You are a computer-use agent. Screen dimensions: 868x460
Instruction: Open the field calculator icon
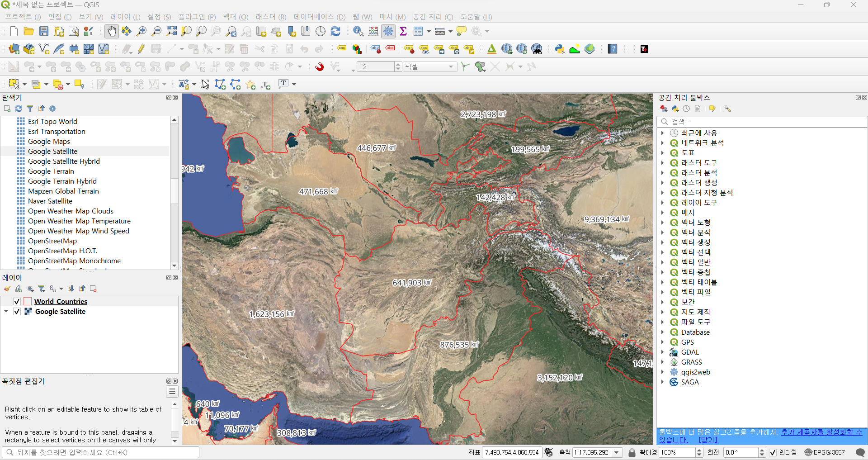point(373,31)
